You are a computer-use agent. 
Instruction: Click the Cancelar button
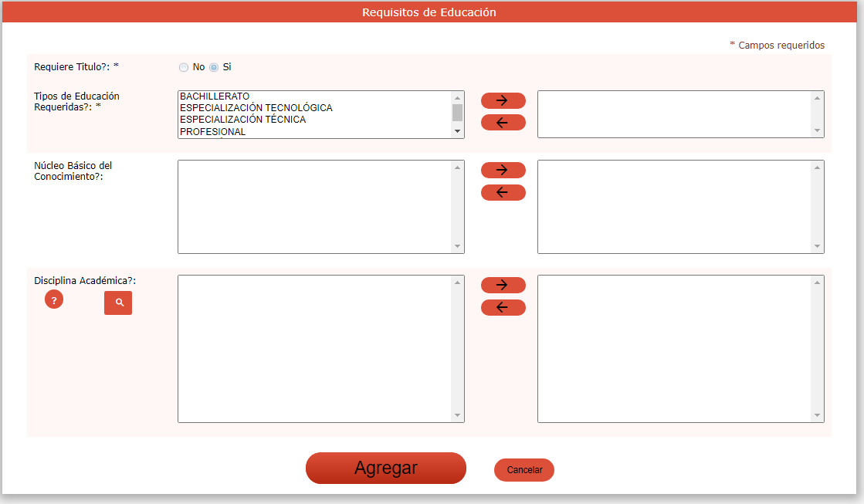524,470
